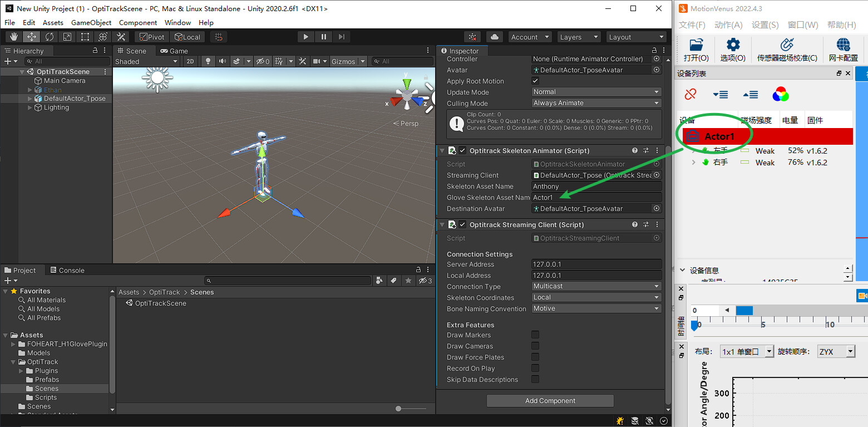Open the Window menu
This screenshot has height=427, width=868.
coord(178,22)
